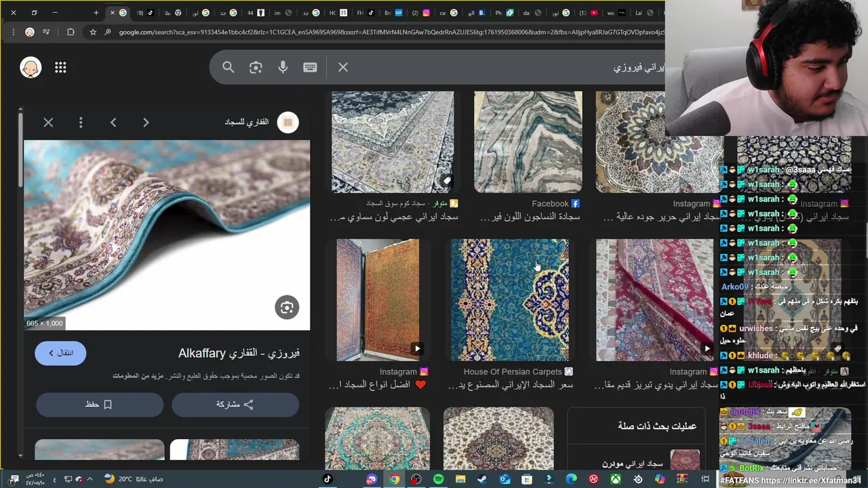Switch to the Instagram tab labelled (2)
The image size is (868, 488).
(420, 12)
